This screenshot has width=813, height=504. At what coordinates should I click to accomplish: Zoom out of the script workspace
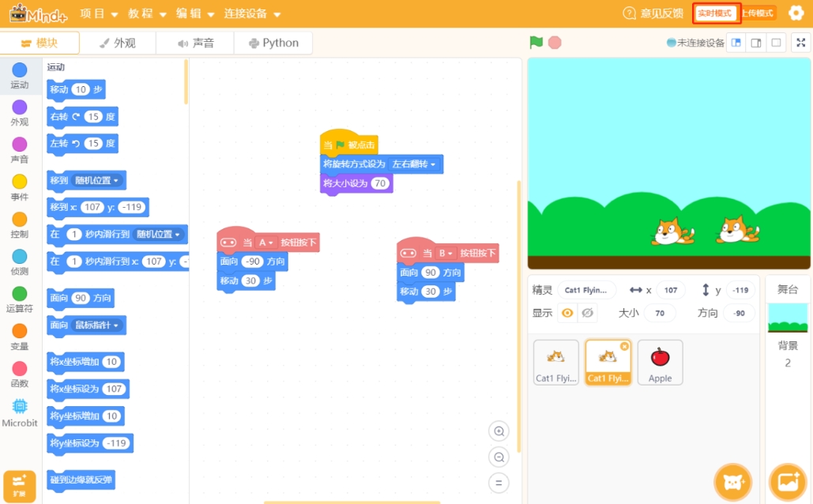tap(499, 457)
